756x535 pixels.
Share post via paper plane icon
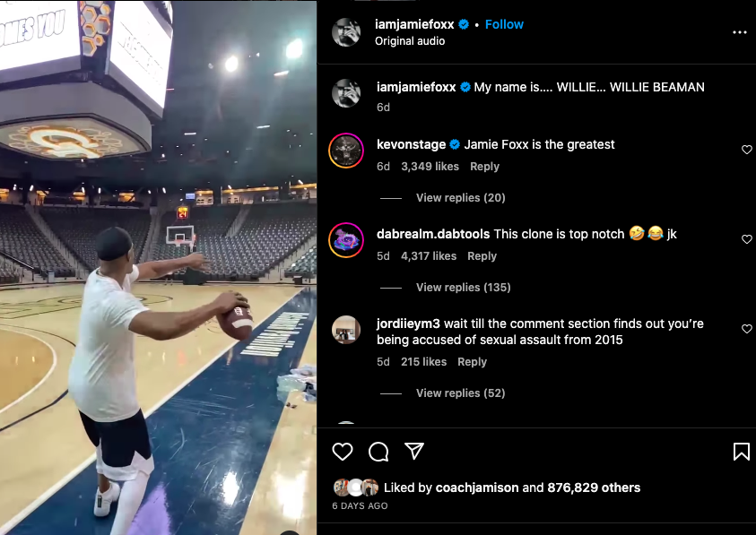tap(413, 451)
